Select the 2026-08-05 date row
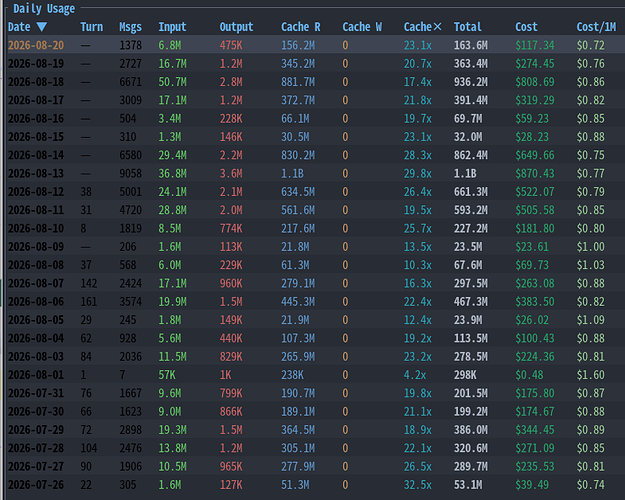This screenshot has width=625, height=500. (316, 320)
